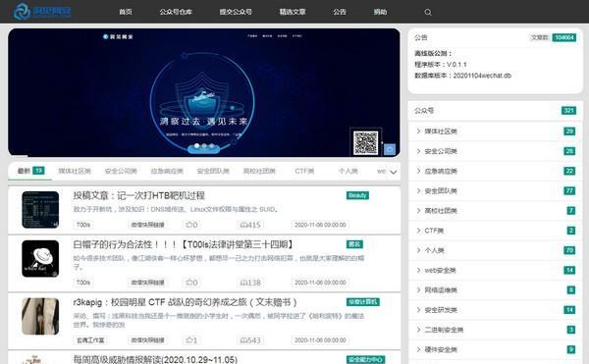Open 精选文章 in the top navigation
Image resolution: width=589 pixels, height=364 pixels.
click(x=293, y=12)
